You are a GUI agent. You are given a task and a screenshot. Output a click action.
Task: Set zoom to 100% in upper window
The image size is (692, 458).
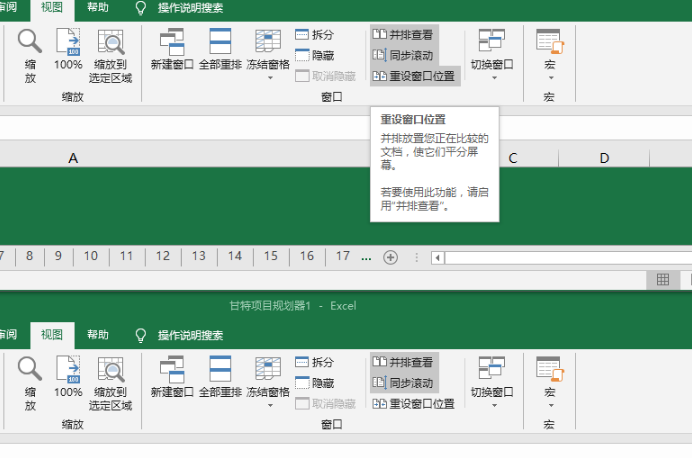click(68, 49)
